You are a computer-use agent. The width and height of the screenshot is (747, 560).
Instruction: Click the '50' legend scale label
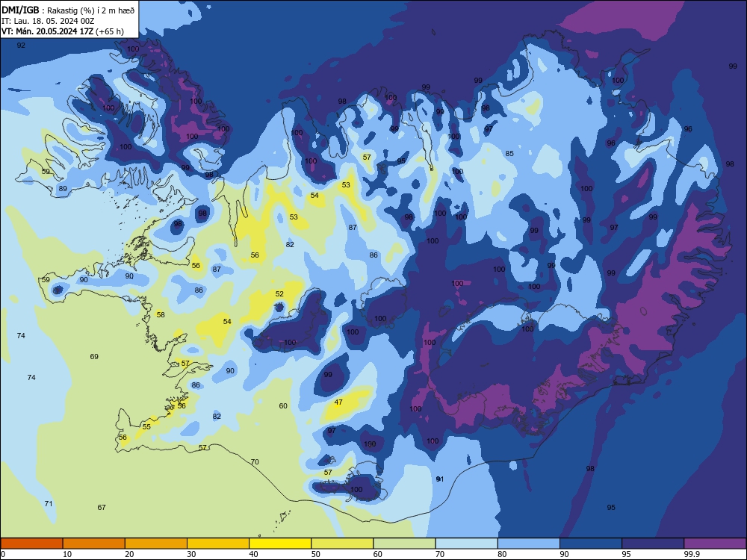(315, 554)
